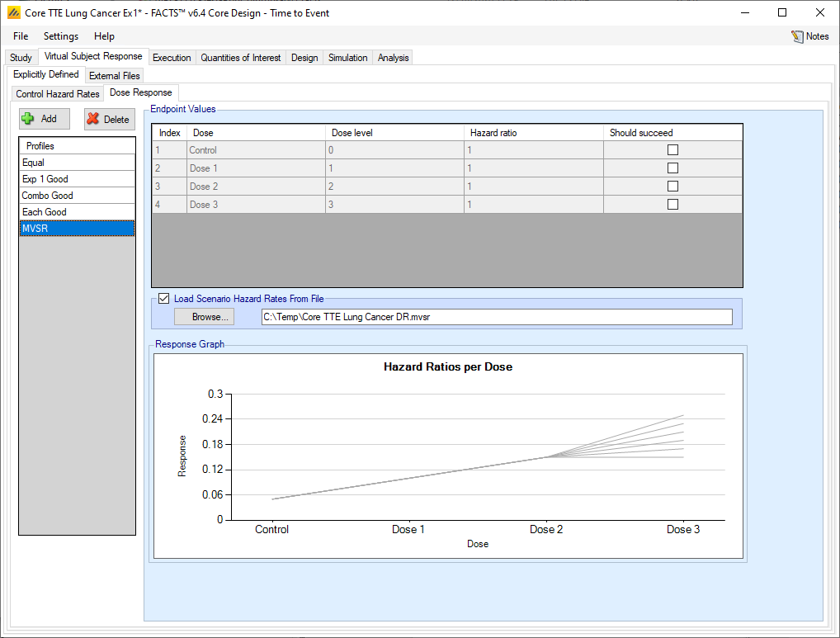This screenshot has width=840, height=638.
Task: Click the green plus Add icon
Action: [x=28, y=119]
